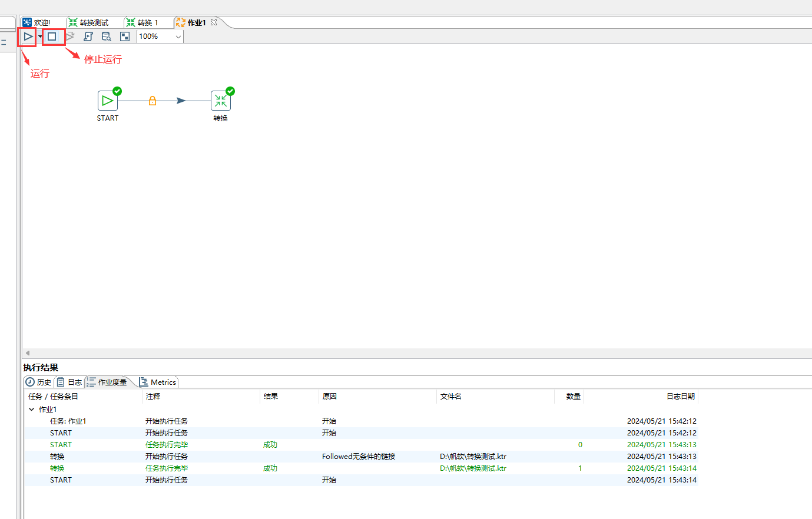
Task: Click the black D:\帆软\转换测试.ktr filename cell
Action: pyautogui.click(x=473, y=456)
